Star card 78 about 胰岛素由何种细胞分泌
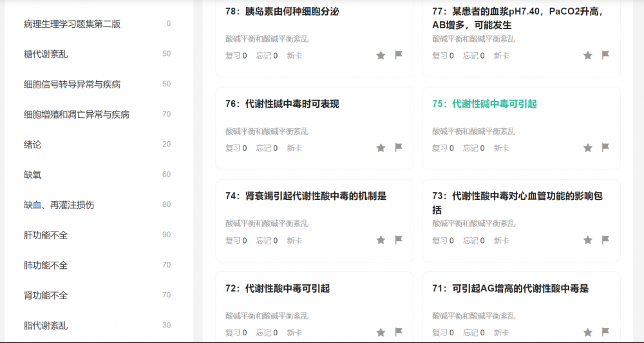 tap(381, 55)
